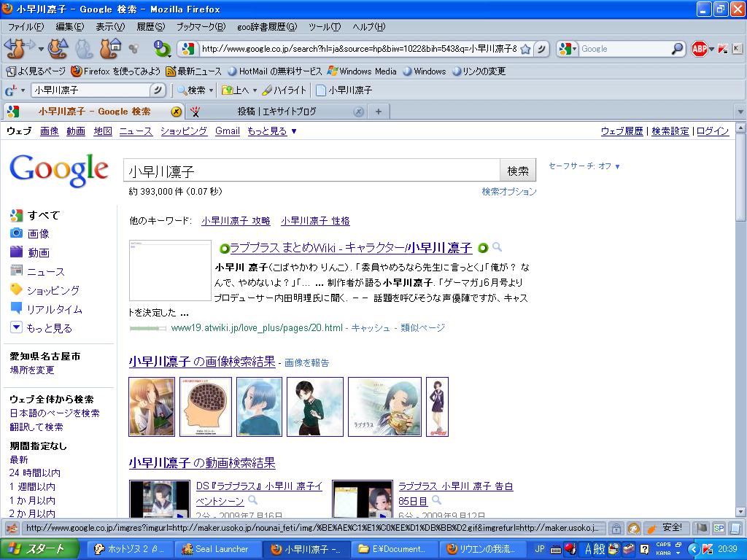The width and height of the screenshot is (747, 560).
Task: Focus the browser address bar URL
Action: click(x=358, y=49)
